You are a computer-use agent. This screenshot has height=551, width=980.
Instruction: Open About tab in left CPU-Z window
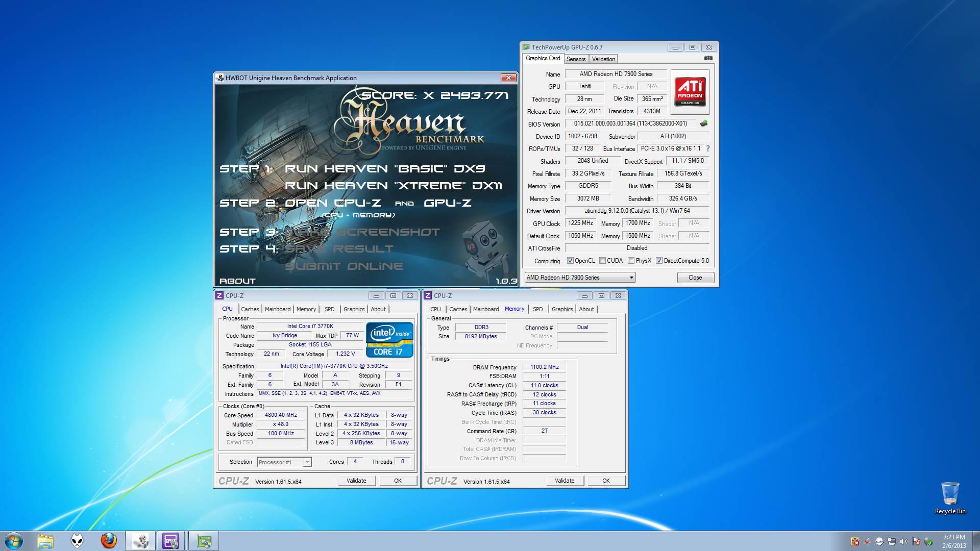[x=378, y=309]
